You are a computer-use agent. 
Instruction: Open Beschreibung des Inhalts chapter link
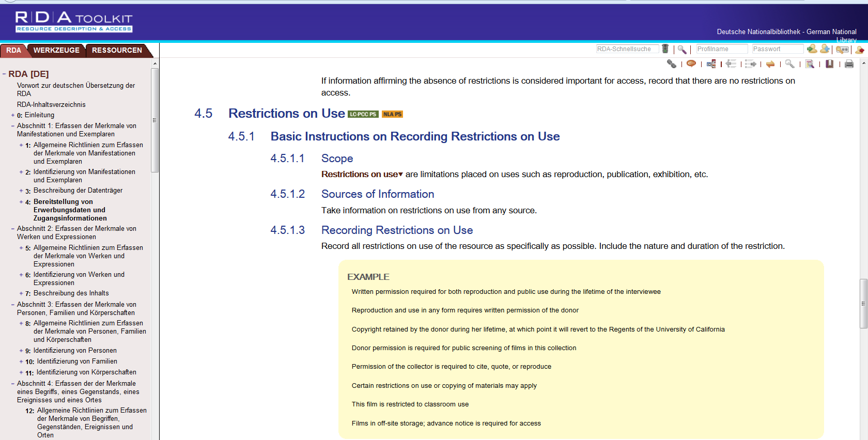71,293
